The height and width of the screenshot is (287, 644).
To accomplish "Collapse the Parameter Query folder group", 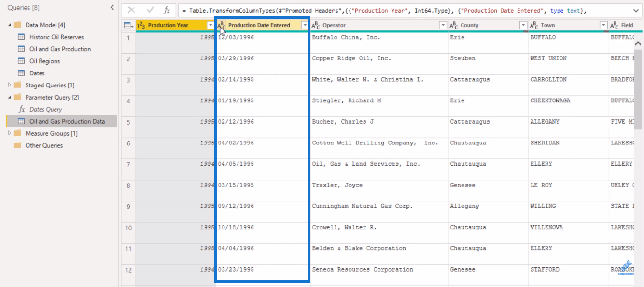I will coord(9,97).
